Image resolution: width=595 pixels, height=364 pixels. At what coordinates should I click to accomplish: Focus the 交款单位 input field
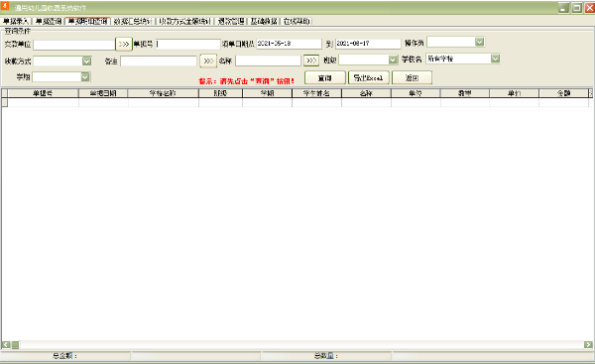click(74, 45)
